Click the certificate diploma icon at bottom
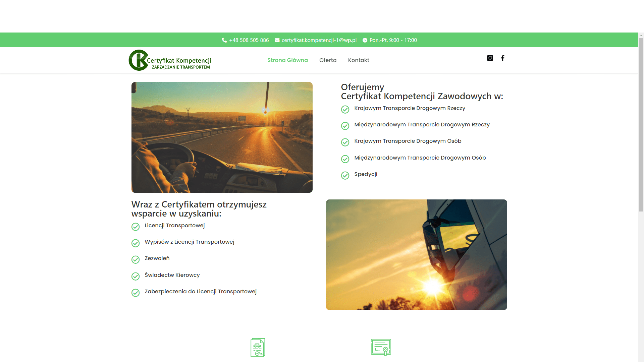 381,347
